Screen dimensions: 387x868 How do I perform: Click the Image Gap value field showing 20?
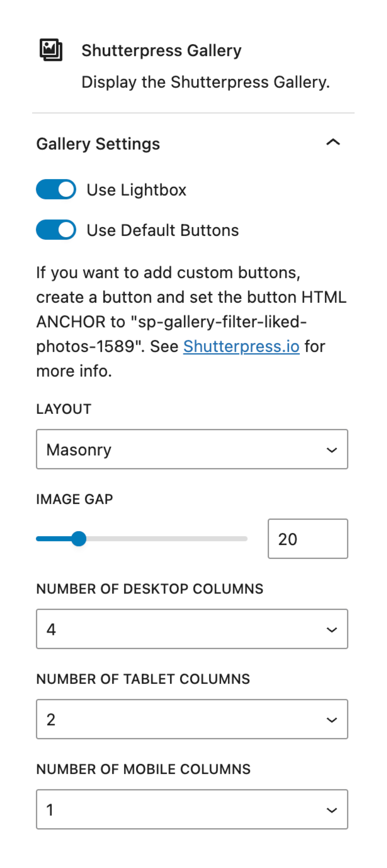pyautogui.click(x=308, y=538)
